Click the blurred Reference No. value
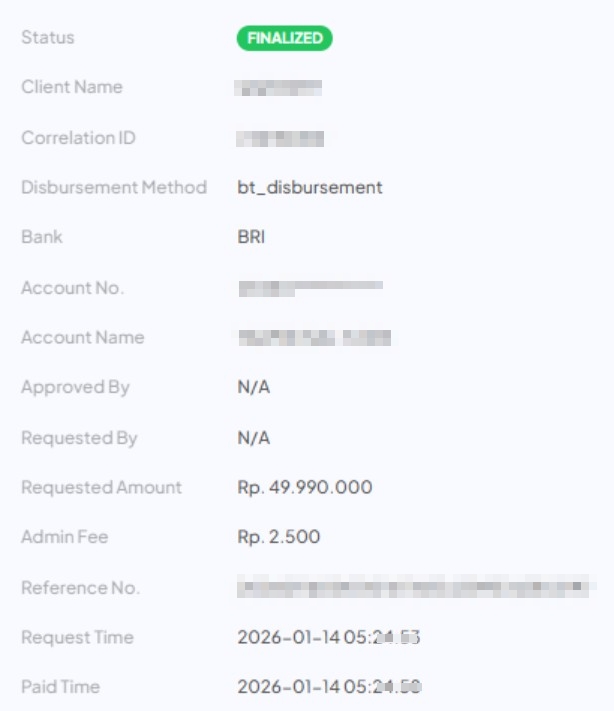Screen dimensions: 614x711 tap(412, 588)
